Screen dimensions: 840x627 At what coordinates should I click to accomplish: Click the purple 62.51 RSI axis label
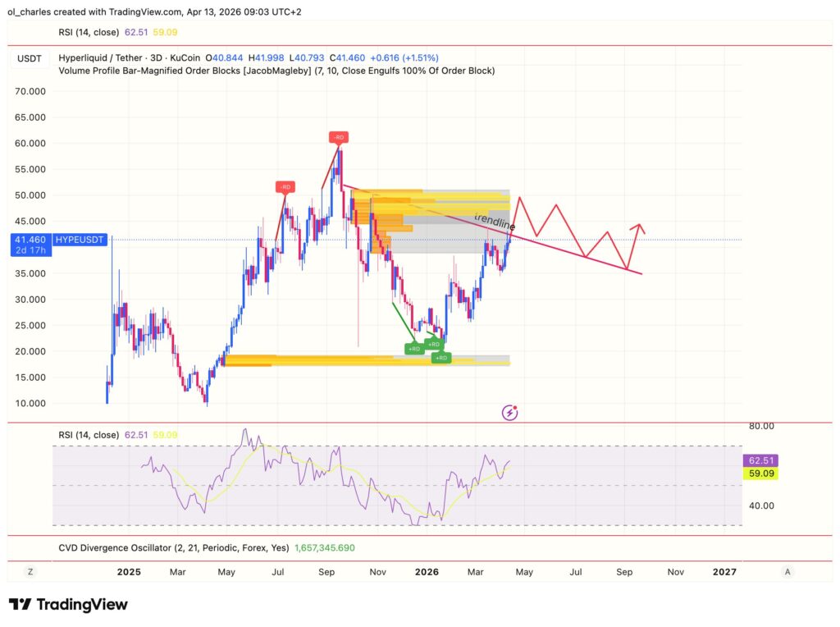[x=759, y=460]
